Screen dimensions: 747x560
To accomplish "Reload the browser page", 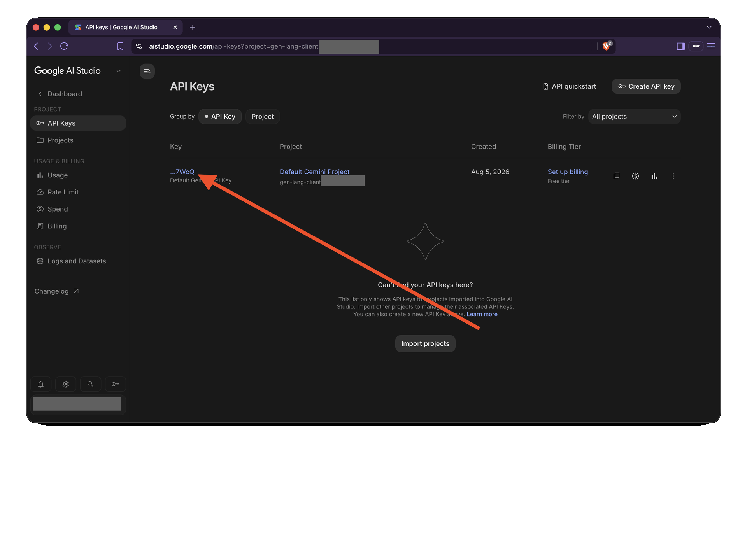I will click(64, 46).
